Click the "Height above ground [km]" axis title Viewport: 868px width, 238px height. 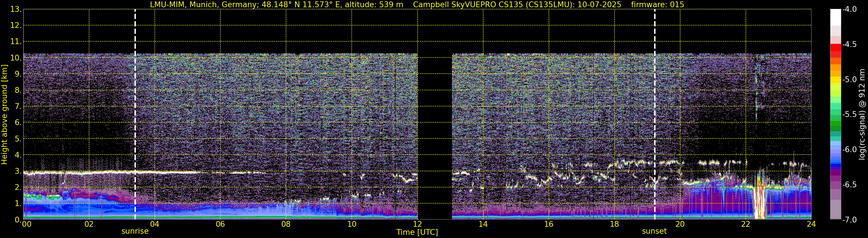click(4, 115)
